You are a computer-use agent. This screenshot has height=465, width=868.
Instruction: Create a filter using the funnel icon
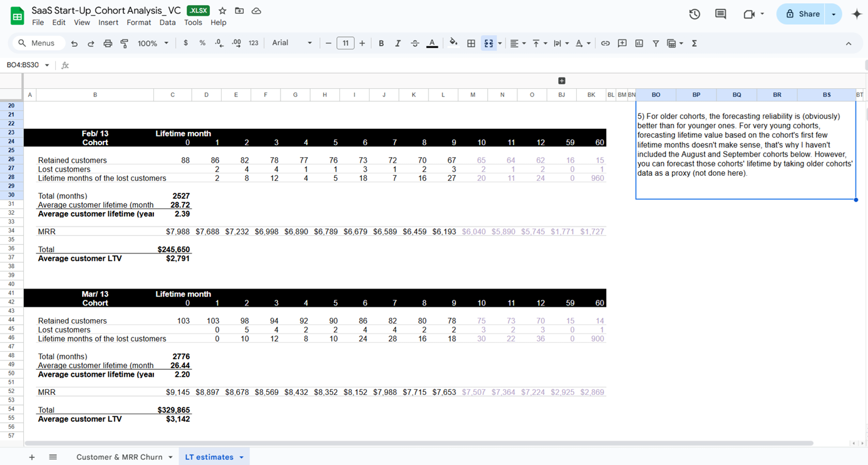coord(656,43)
